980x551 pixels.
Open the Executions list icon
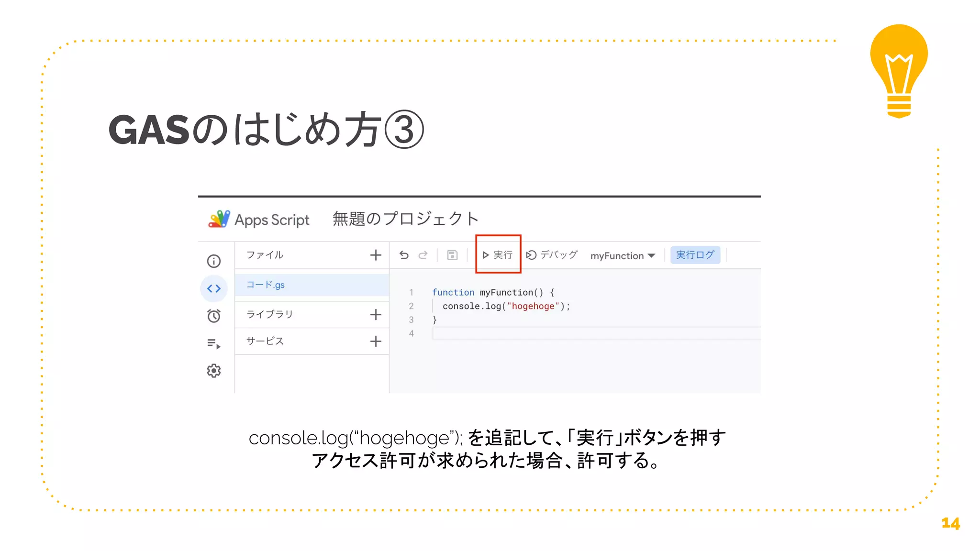click(x=213, y=343)
